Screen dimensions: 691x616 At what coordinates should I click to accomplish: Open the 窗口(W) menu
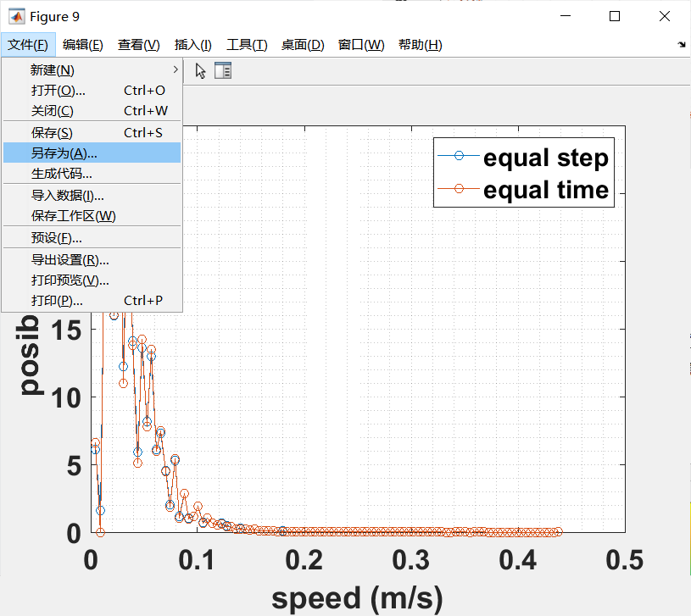[359, 45]
